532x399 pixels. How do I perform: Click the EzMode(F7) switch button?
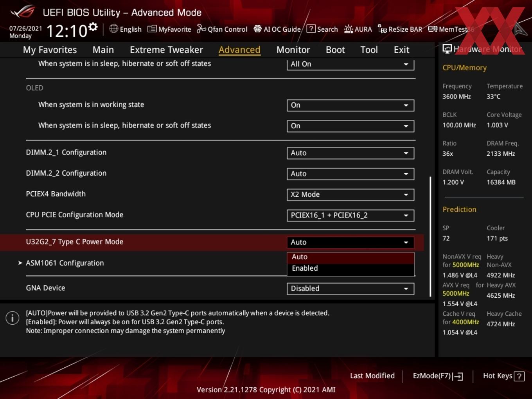click(x=438, y=376)
